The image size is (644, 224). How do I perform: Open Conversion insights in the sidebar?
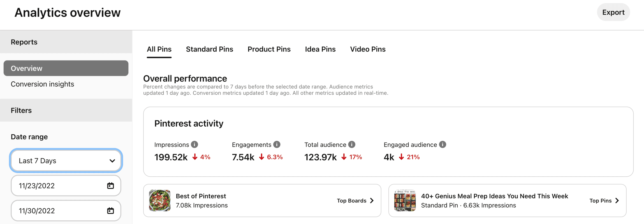tap(42, 84)
